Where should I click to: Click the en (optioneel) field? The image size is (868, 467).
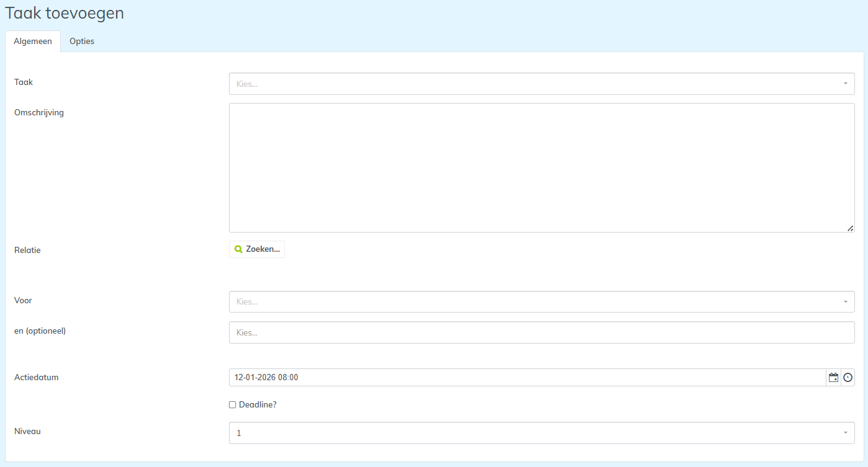[x=542, y=332]
